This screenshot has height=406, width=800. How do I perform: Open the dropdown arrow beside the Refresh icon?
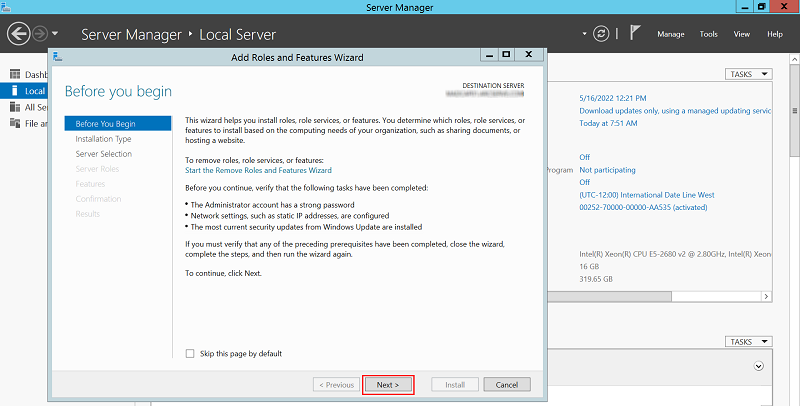point(584,34)
